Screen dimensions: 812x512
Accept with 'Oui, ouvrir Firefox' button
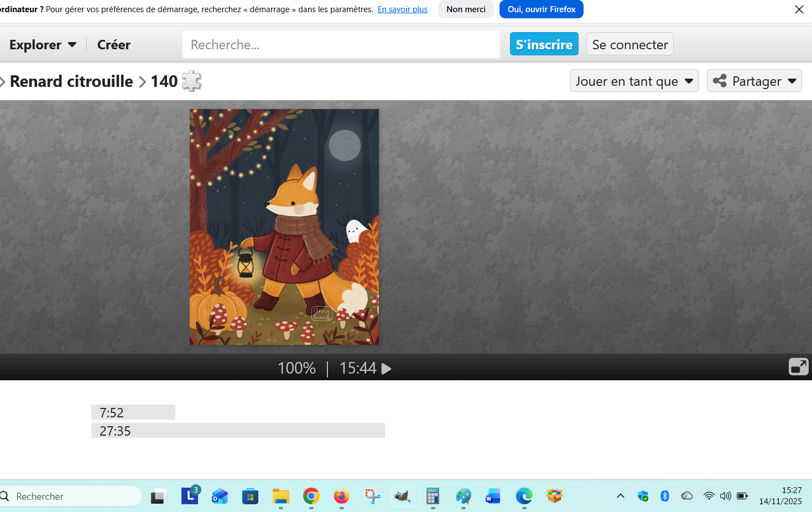(x=542, y=9)
